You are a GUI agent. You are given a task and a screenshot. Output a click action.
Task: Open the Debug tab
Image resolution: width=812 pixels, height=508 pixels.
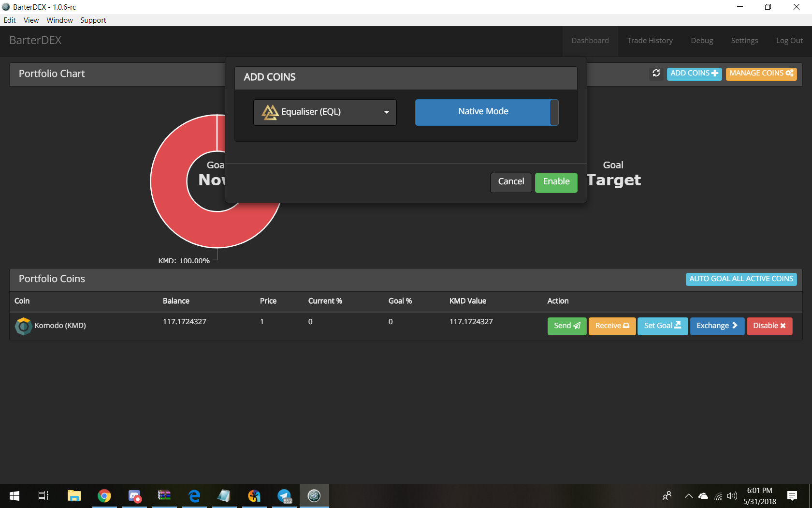pos(702,41)
